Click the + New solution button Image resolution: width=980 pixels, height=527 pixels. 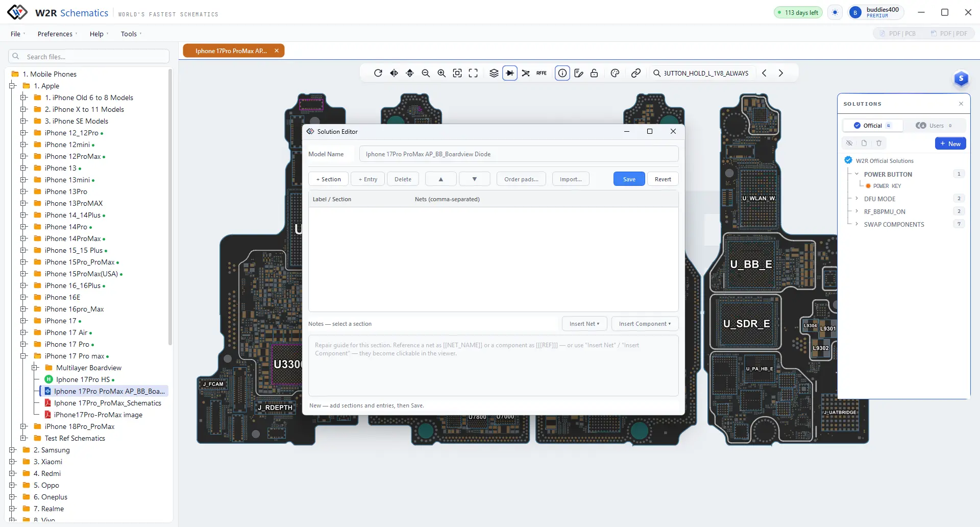coord(950,143)
